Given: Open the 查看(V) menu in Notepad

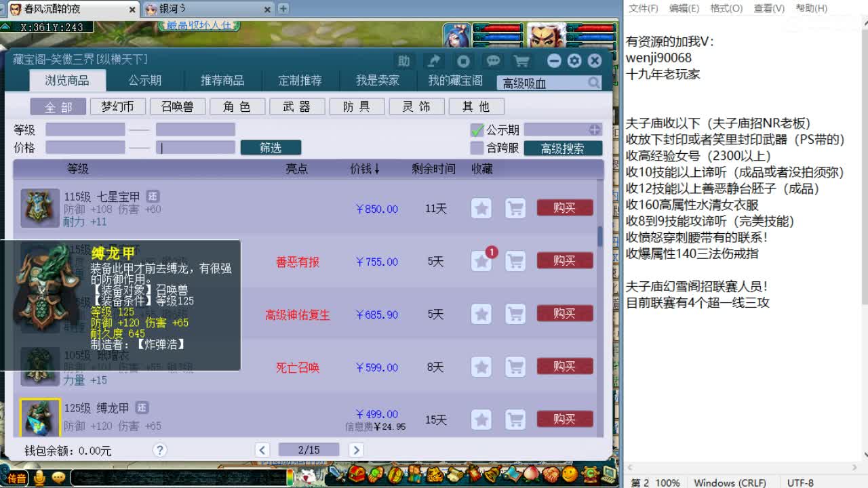Looking at the screenshot, I should point(769,8).
